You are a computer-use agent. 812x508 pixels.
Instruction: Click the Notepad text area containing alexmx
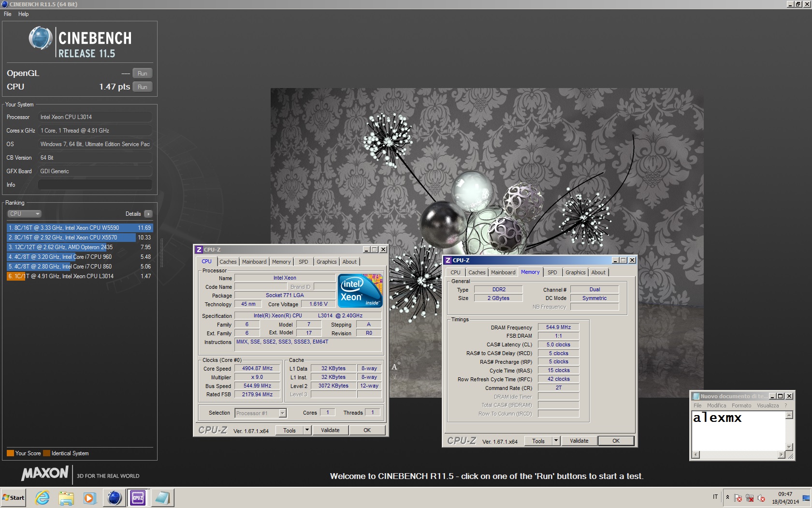click(x=739, y=431)
